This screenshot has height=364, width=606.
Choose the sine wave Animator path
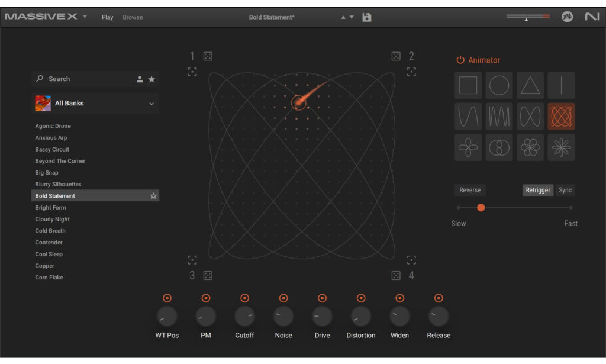pos(468,117)
